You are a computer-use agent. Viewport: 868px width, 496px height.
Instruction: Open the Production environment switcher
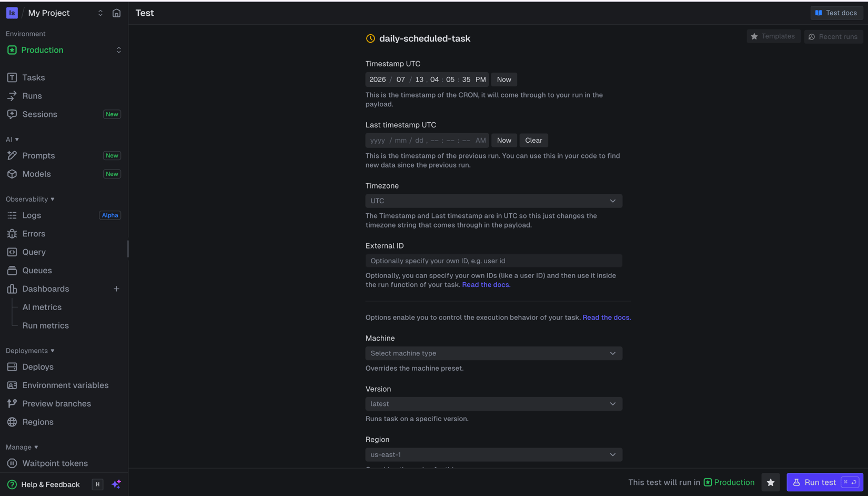pyautogui.click(x=64, y=50)
